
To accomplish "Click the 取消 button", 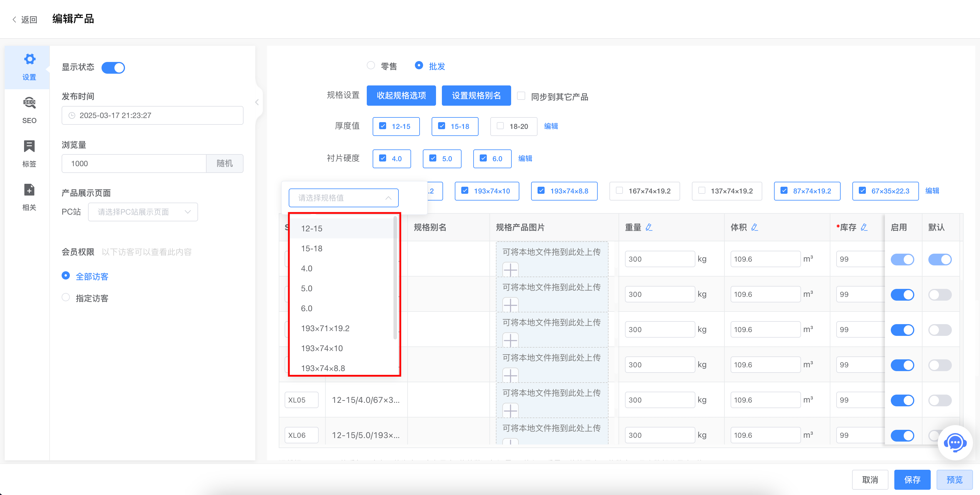I will click(x=870, y=479).
